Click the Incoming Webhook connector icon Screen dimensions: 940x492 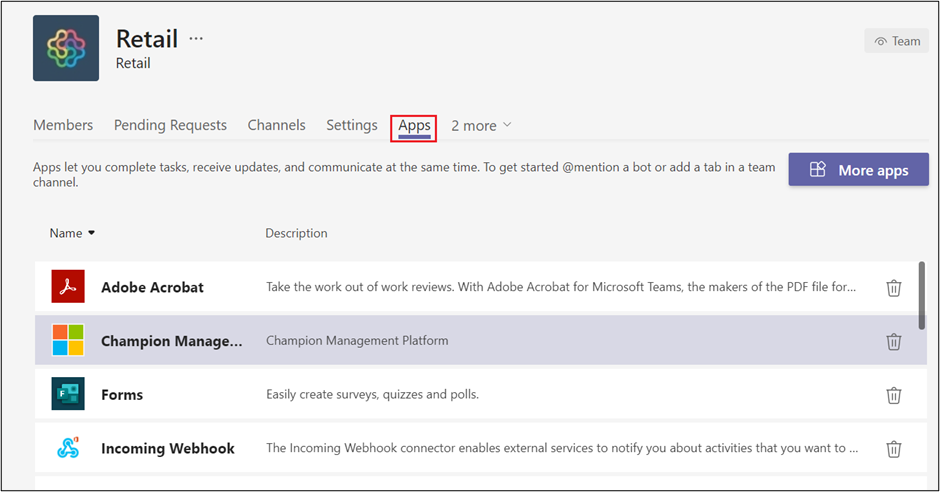[68, 448]
